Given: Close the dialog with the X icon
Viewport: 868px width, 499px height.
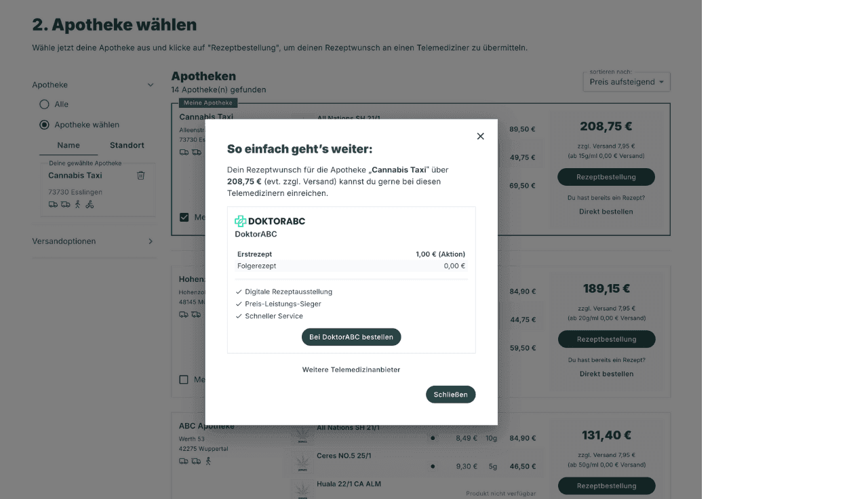Looking at the screenshot, I should click(480, 136).
